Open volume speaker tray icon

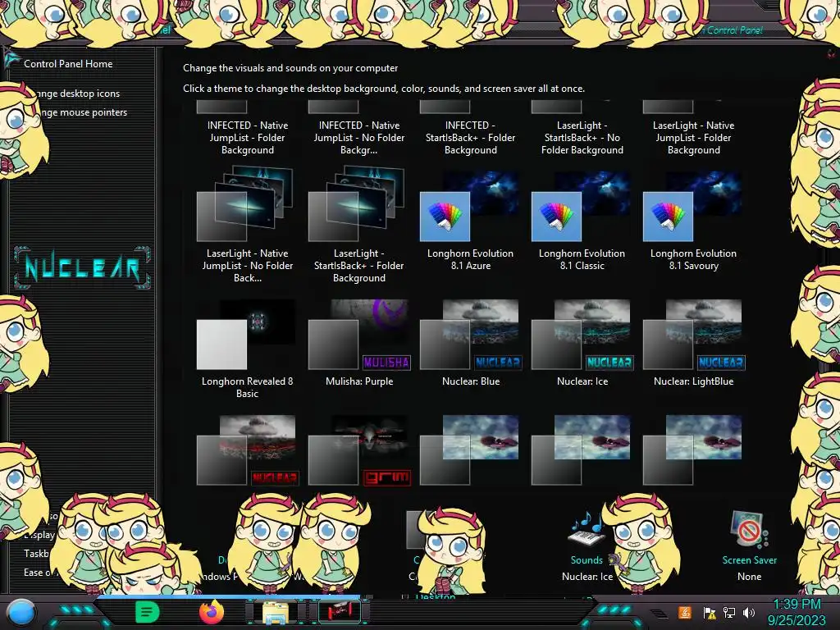click(x=748, y=613)
